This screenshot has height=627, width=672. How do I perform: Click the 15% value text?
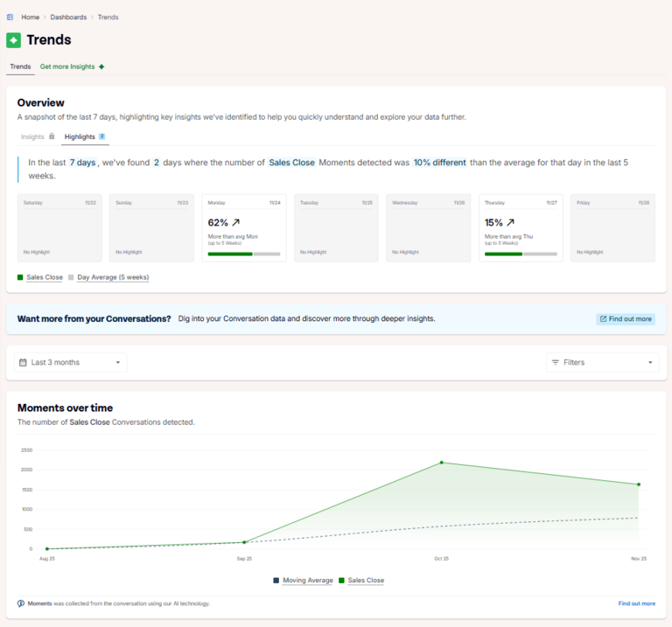(x=493, y=223)
